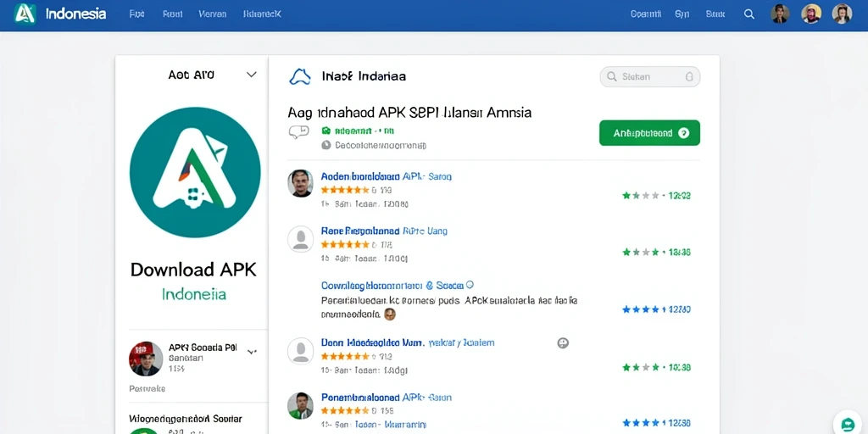Open third user avatar in top bar
Viewport: 868px width, 434px height.
tap(842, 14)
